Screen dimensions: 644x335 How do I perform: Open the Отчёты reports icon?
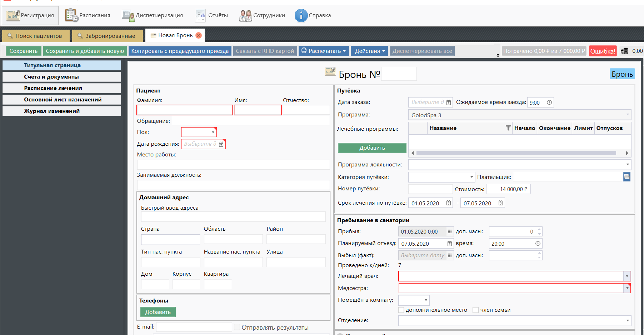200,15
